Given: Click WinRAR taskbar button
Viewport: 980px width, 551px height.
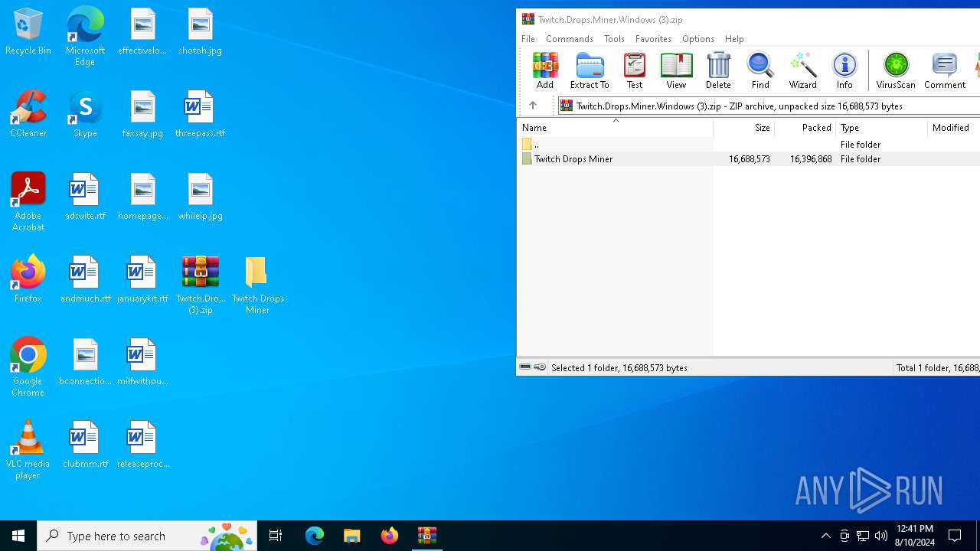Looking at the screenshot, I should click(427, 536).
